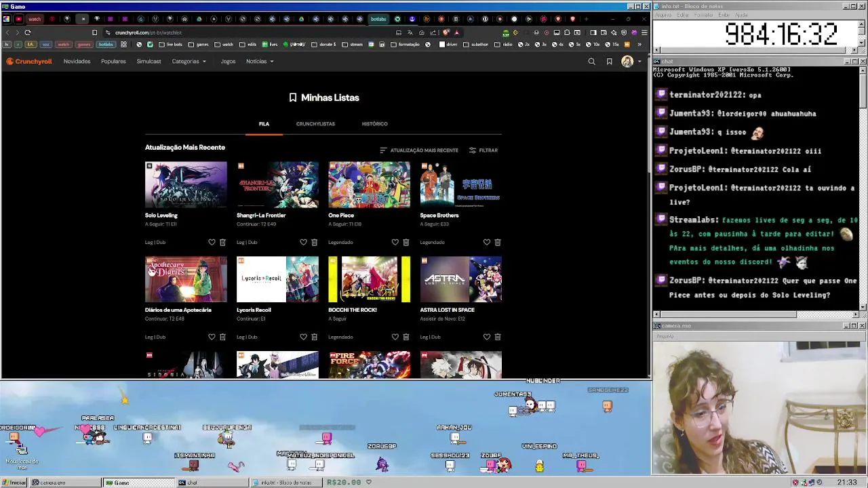Toggle the heart for One Piece
This screenshot has width=868, height=488.
pos(395,242)
